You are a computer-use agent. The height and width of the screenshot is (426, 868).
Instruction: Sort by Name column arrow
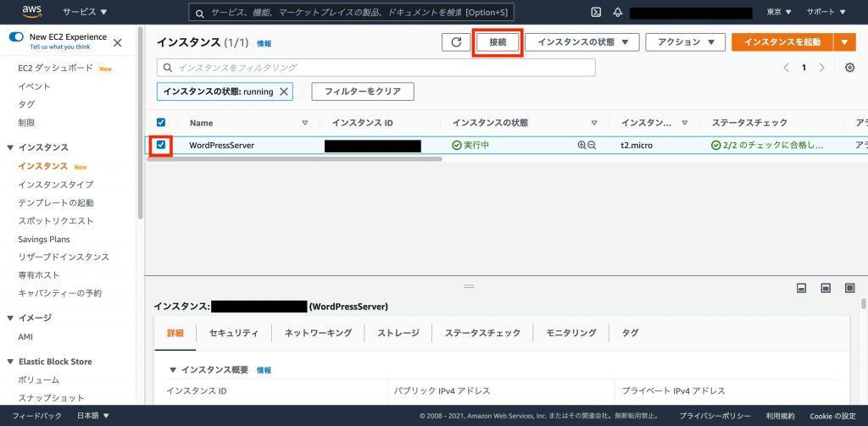coord(304,123)
